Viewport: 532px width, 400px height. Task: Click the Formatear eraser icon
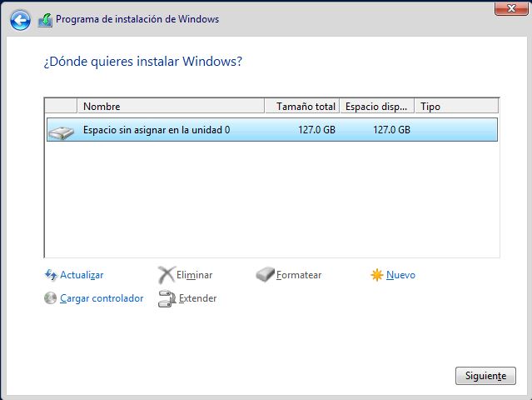265,274
